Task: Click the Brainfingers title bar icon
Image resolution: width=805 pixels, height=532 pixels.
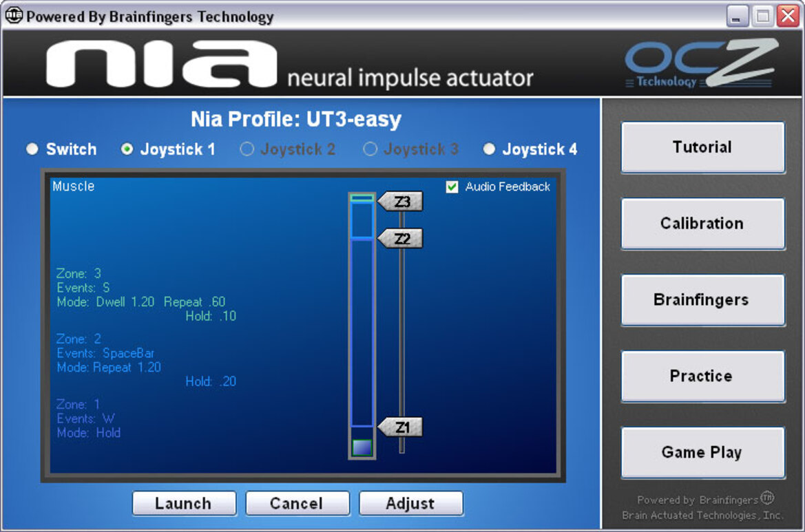Action: (13, 15)
